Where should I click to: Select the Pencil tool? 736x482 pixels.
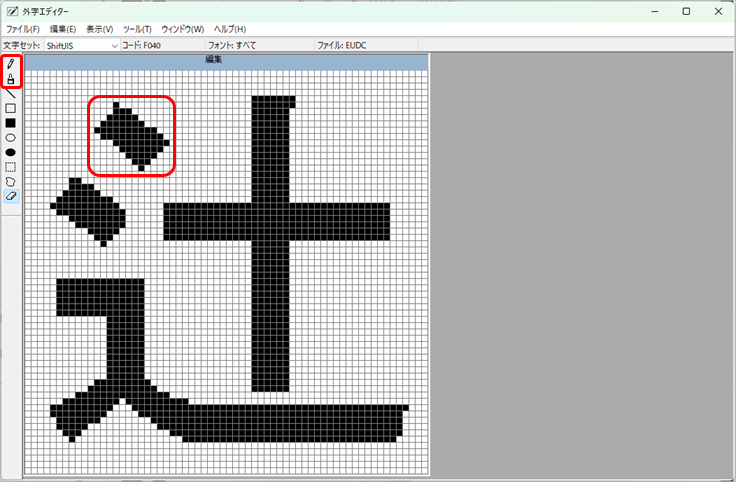tap(11, 65)
